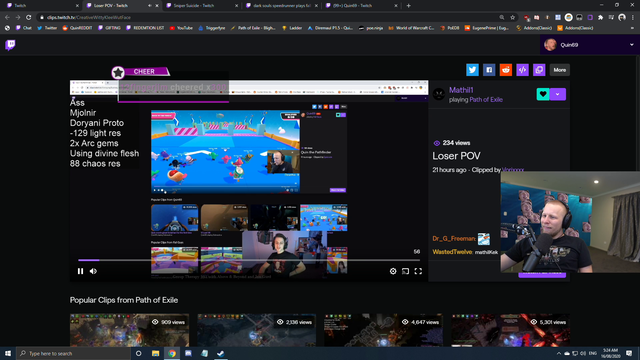Open clip player settings gear
This screenshot has height=360, width=640.
coord(393,271)
